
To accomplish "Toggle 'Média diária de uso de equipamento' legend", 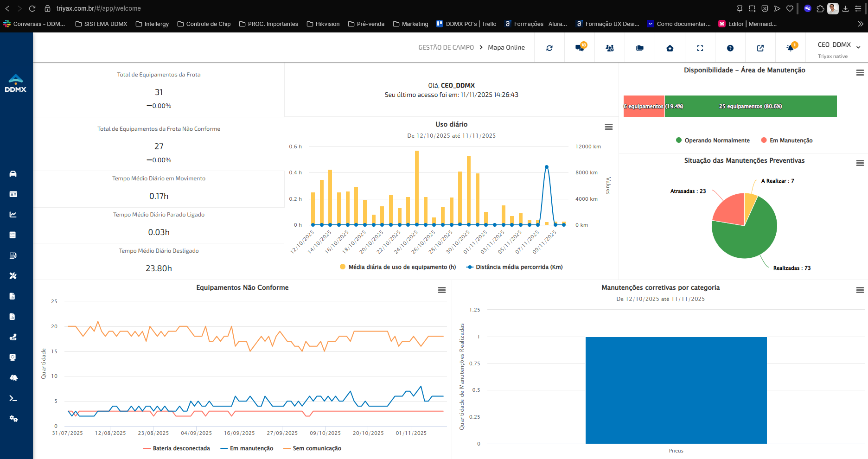I will click(398, 267).
